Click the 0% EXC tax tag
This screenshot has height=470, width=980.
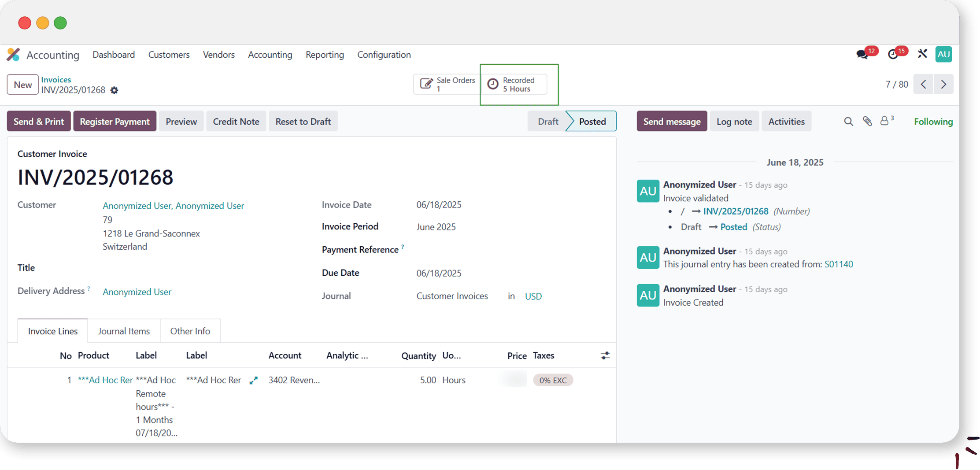click(x=553, y=380)
